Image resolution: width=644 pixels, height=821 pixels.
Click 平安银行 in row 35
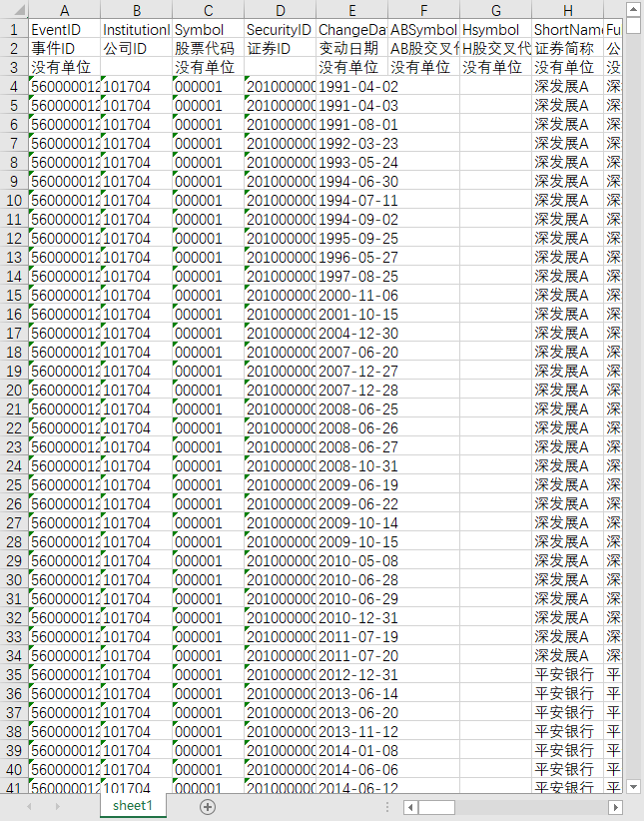click(x=567, y=674)
